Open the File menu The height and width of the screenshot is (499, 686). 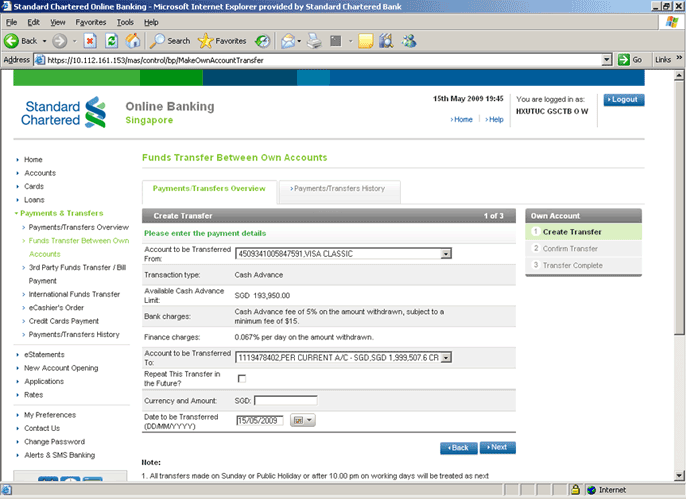[12, 22]
